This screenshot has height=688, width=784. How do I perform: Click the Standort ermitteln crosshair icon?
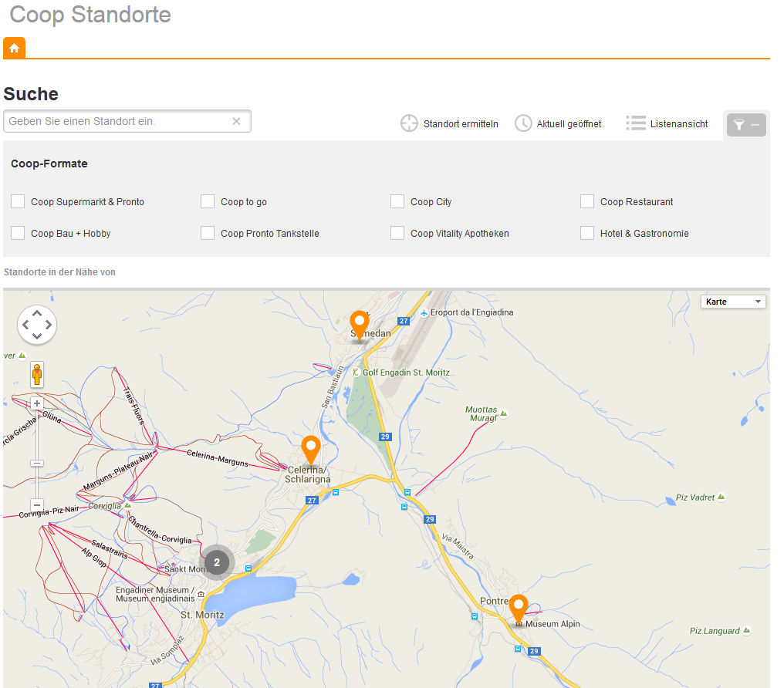409,123
